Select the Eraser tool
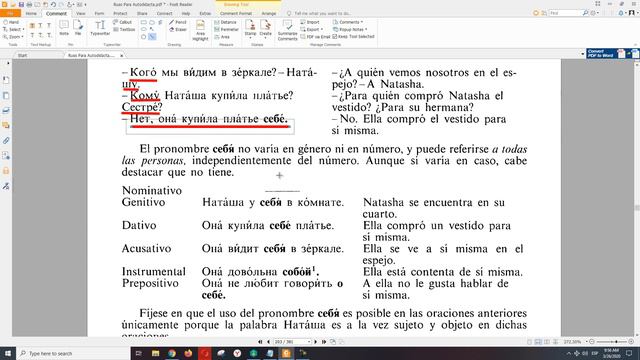Image resolution: width=640 pixels, height=360 pixels. point(178,29)
